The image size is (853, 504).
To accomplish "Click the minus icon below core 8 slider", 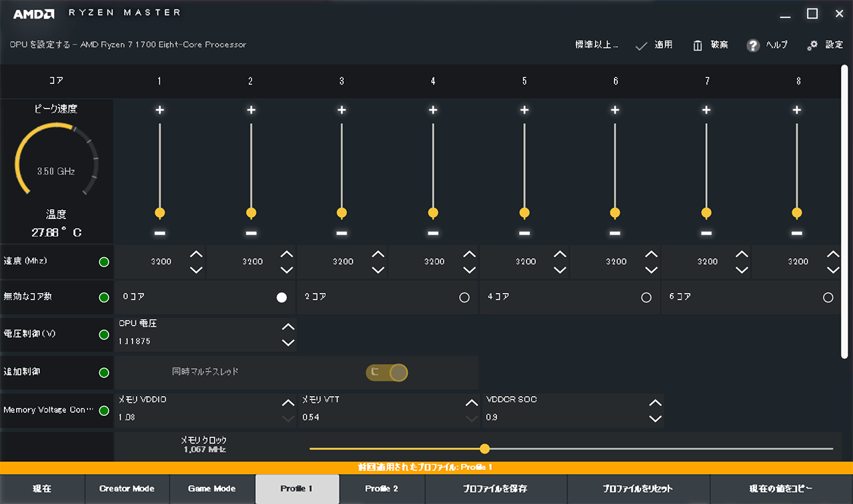I will 797,233.
